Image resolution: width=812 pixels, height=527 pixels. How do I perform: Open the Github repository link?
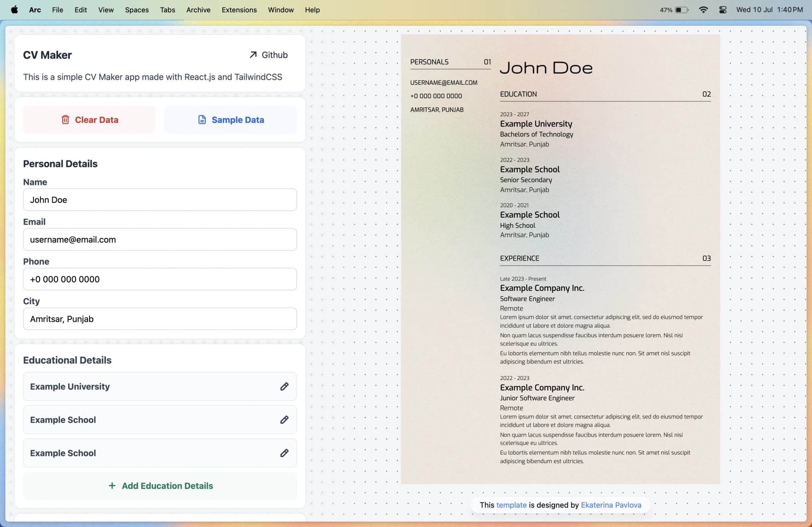point(268,55)
